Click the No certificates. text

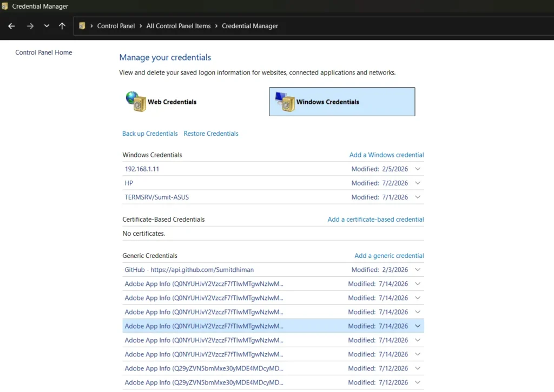[143, 234]
